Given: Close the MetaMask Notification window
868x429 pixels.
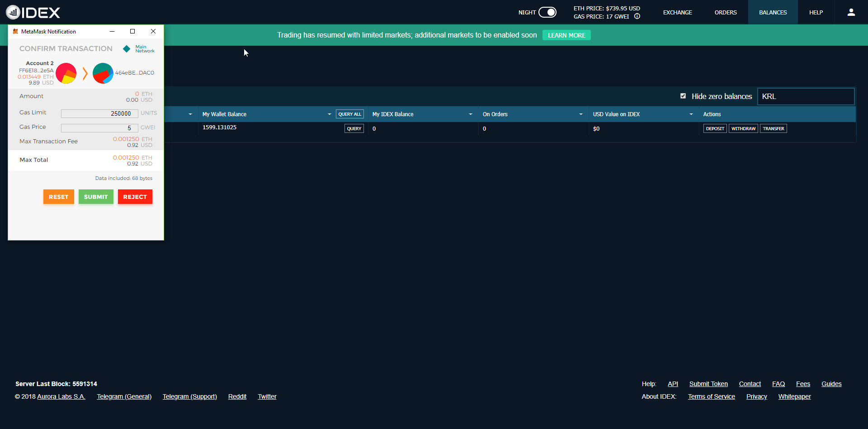Looking at the screenshot, I should pos(153,31).
